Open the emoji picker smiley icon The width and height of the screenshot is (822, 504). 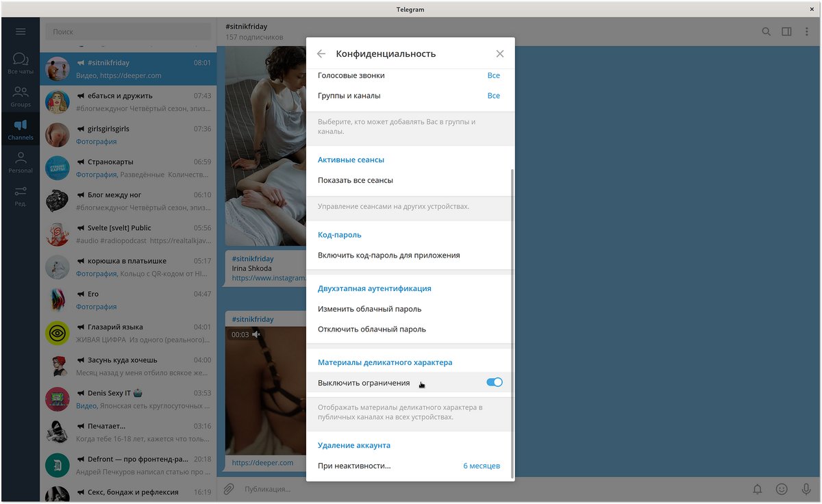click(782, 489)
